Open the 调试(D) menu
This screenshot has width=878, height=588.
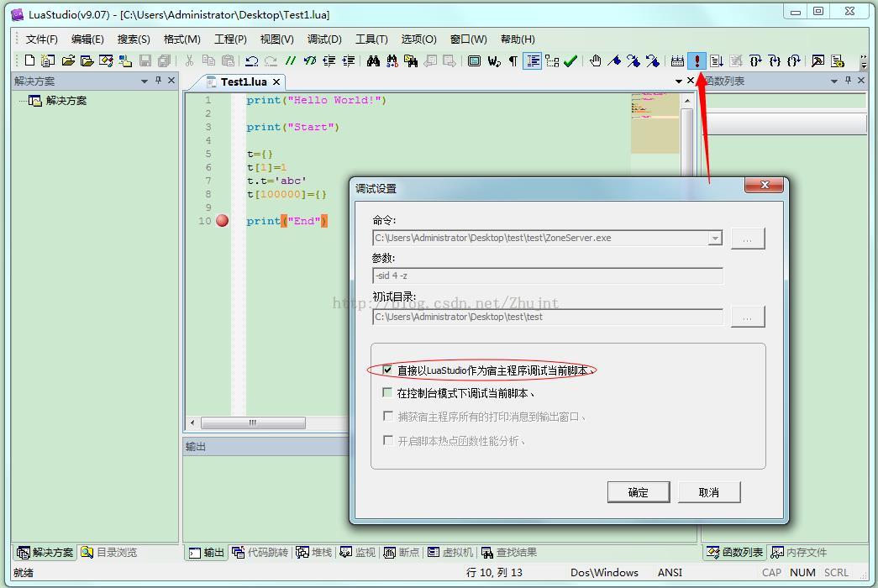click(x=324, y=39)
